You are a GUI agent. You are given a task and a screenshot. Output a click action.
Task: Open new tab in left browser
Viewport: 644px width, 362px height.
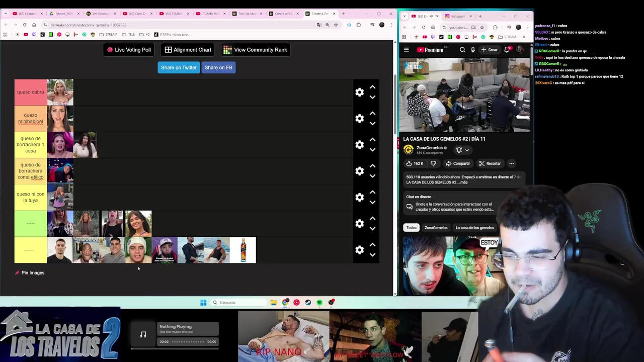[344, 14]
